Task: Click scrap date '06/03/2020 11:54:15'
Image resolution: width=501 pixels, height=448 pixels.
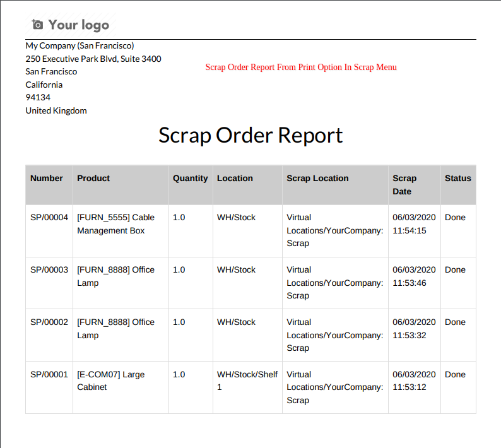Action: pyautogui.click(x=414, y=224)
